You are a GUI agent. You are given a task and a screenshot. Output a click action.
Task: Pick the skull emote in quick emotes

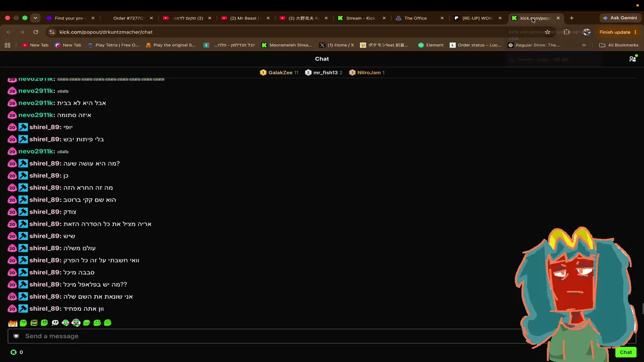(x=55, y=323)
